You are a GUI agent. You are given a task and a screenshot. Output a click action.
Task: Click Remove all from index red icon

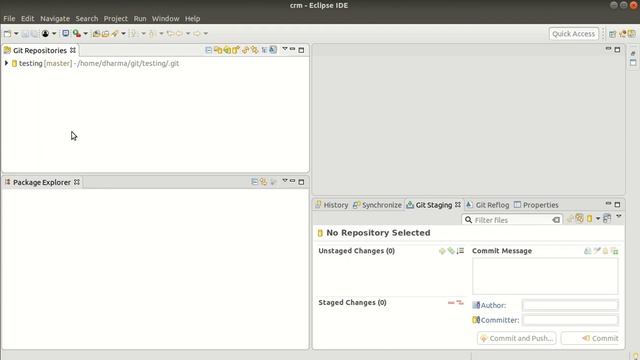(x=460, y=302)
